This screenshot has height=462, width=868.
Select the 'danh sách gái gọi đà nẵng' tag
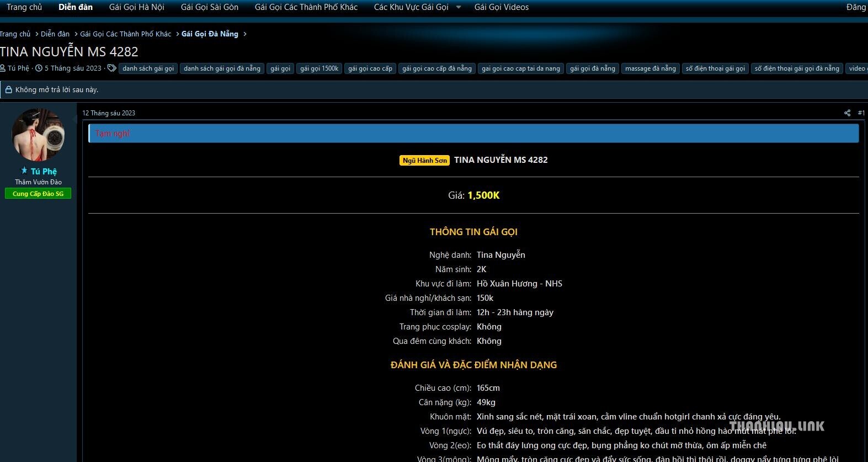click(222, 68)
